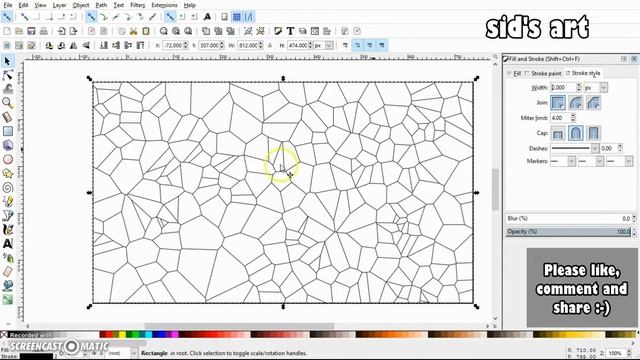
Task: Select the Ellipse circle tool
Action: click(7, 159)
